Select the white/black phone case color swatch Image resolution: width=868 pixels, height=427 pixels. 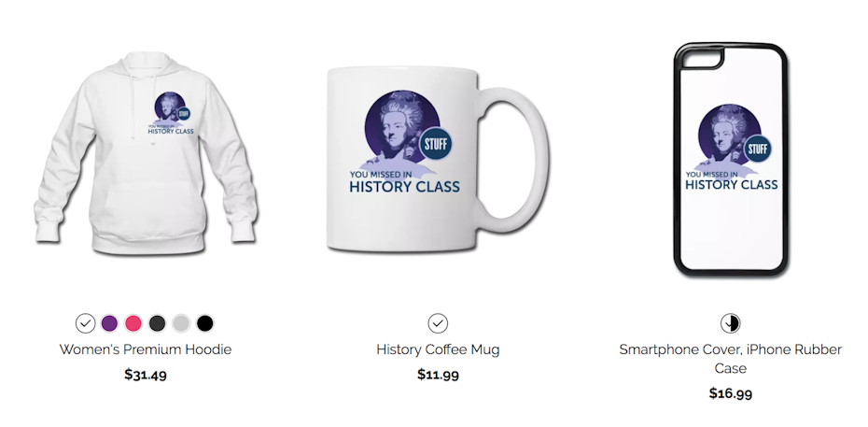(731, 323)
